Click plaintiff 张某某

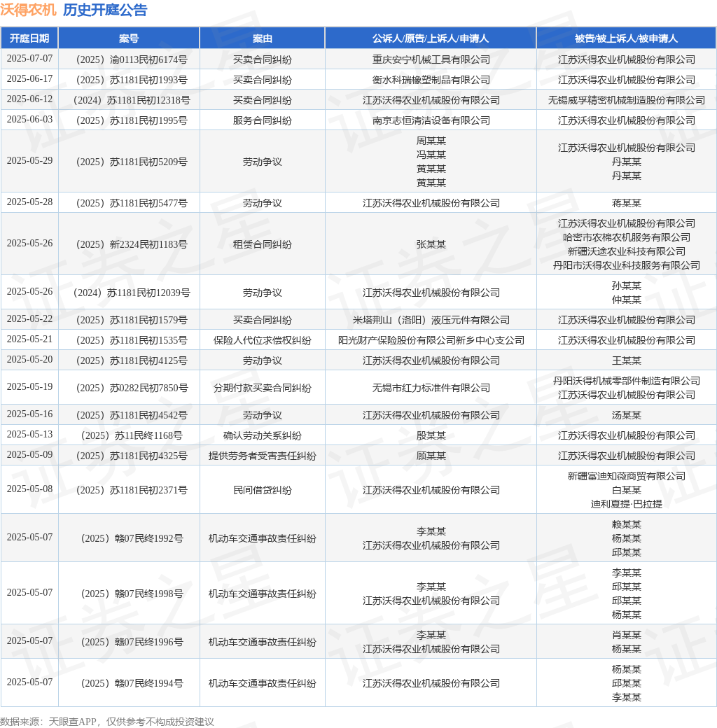pos(431,244)
